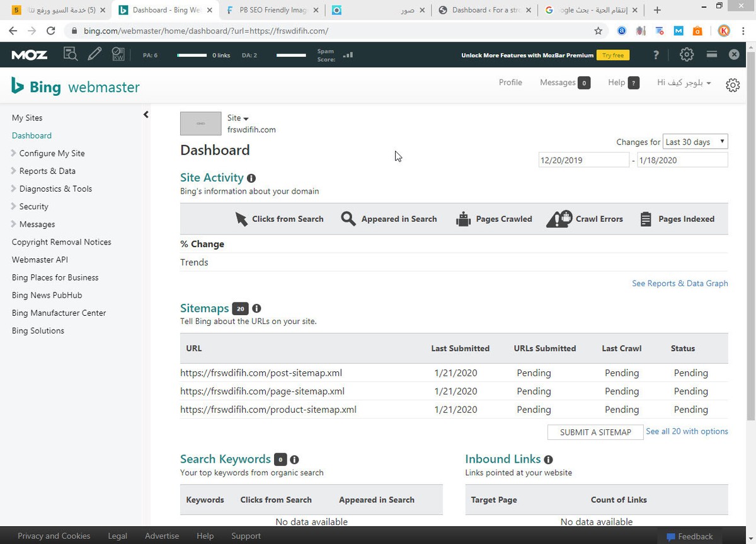Click the MozBar Spam Score bars indicator
Viewport: 756px width, 544px height.
click(348, 55)
